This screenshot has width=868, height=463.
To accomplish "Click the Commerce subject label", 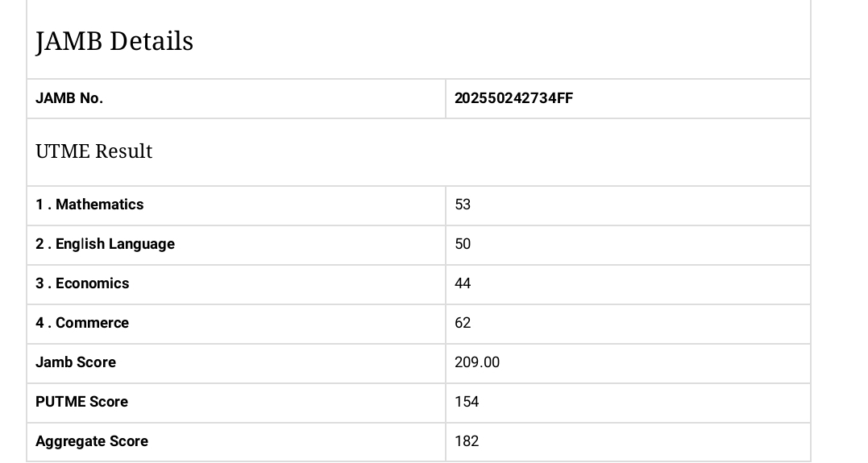I will [82, 323].
